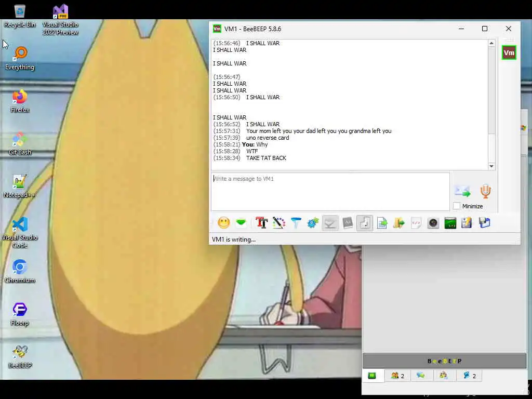Open the chat font chooser (TT icon)
532x399 pixels.
pos(261,223)
